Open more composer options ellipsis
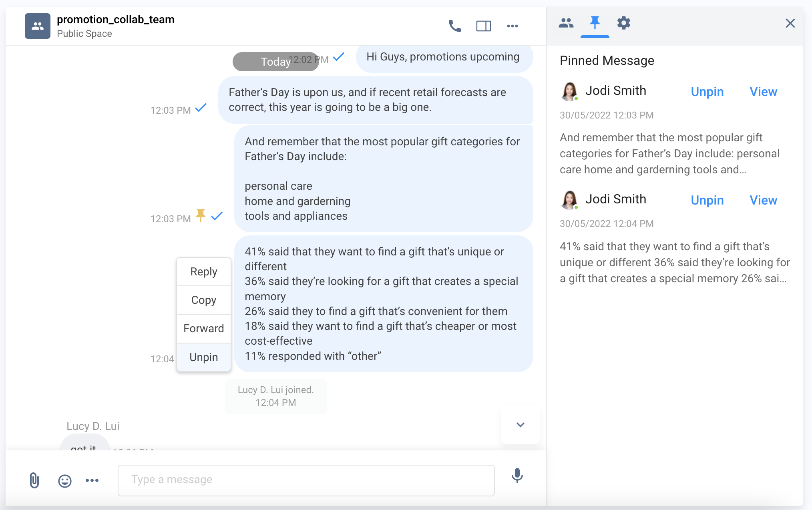Screen dimensions: 812x510 point(92,480)
